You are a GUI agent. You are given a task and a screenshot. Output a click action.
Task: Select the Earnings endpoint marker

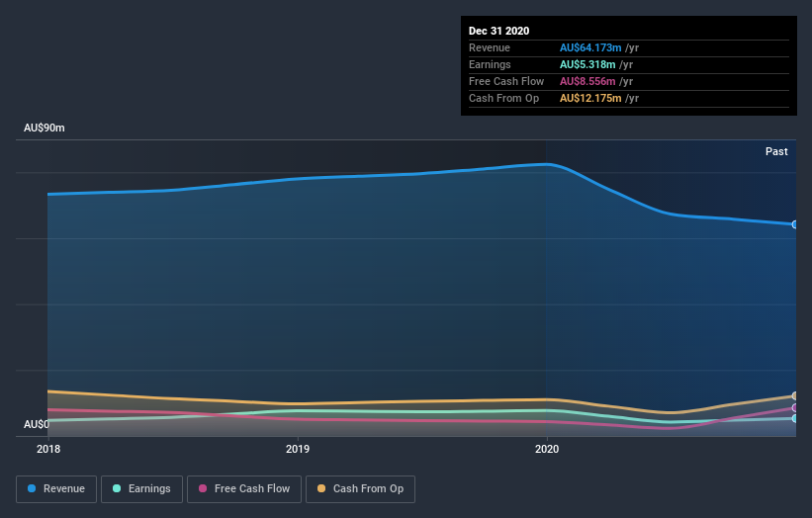(x=794, y=418)
